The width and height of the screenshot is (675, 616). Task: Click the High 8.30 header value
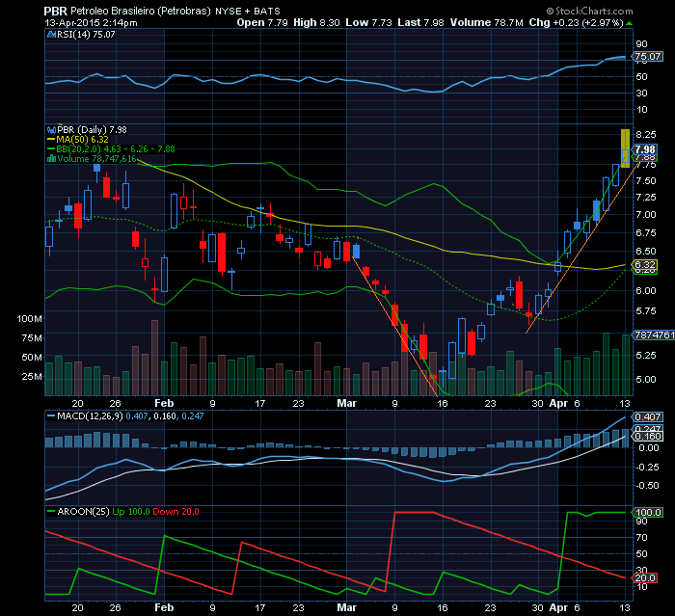[316, 23]
